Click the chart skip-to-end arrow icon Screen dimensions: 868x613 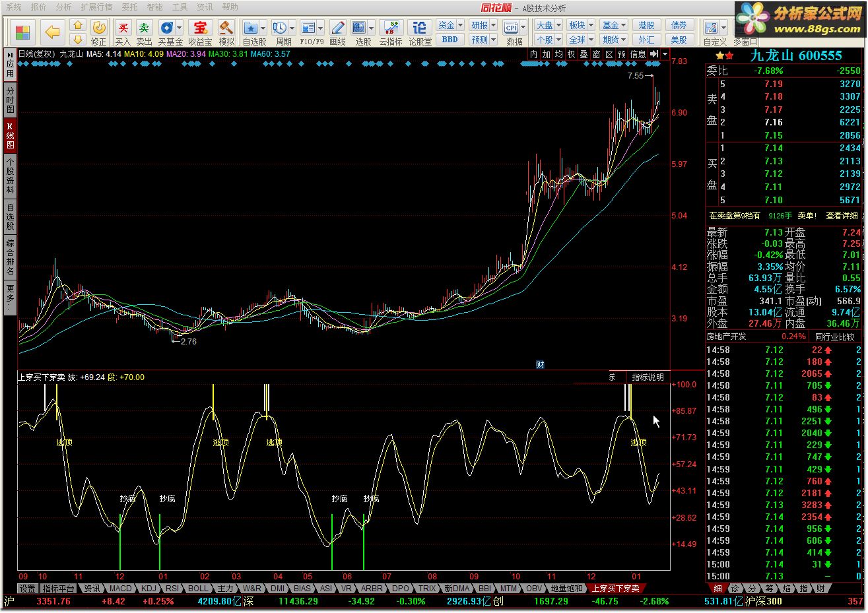(x=653, y=54)
